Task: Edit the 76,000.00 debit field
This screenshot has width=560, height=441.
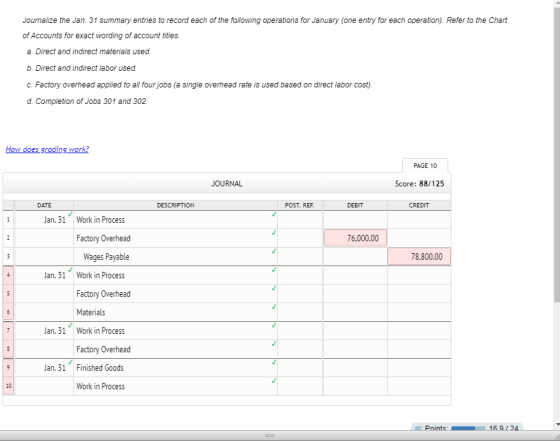Action: (355, 238)
